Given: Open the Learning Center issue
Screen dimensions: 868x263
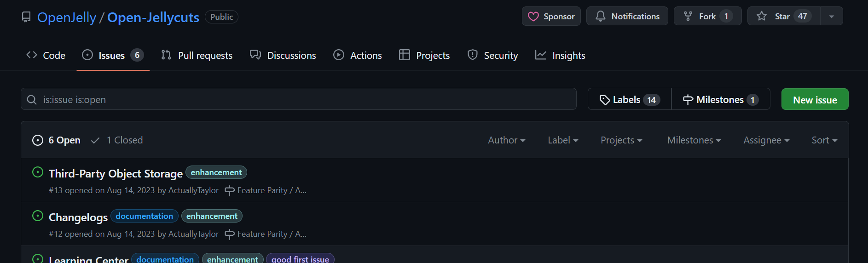Looking at the screenshot, I should (x=88, y=259).
